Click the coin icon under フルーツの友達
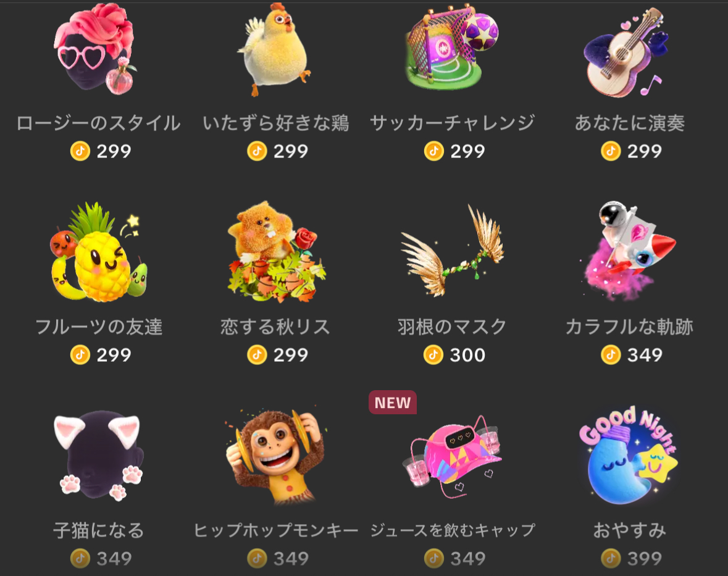Image resolution: width=728 pixels, height=576 pixels. 80,355
